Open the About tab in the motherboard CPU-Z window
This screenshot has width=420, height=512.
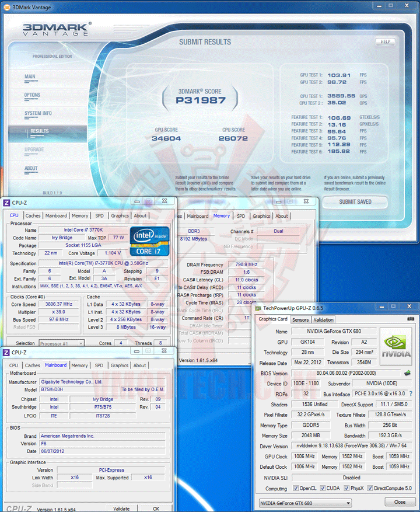pos(139,365)
